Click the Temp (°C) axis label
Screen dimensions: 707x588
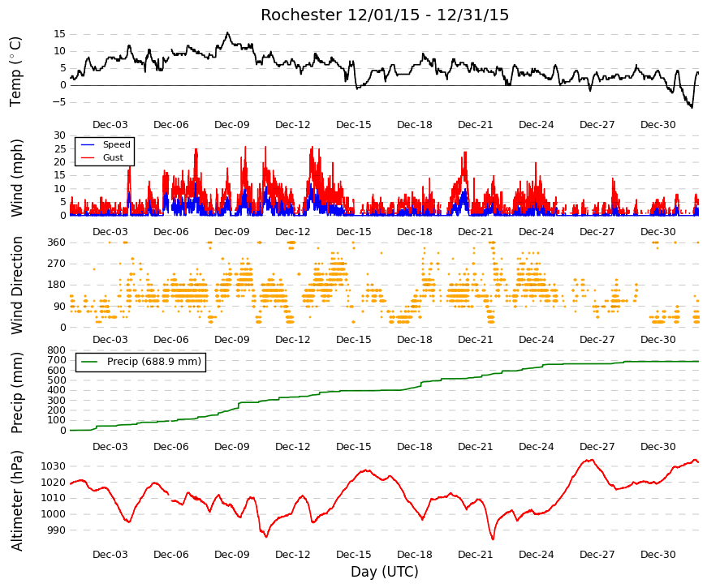click(15, 71)
